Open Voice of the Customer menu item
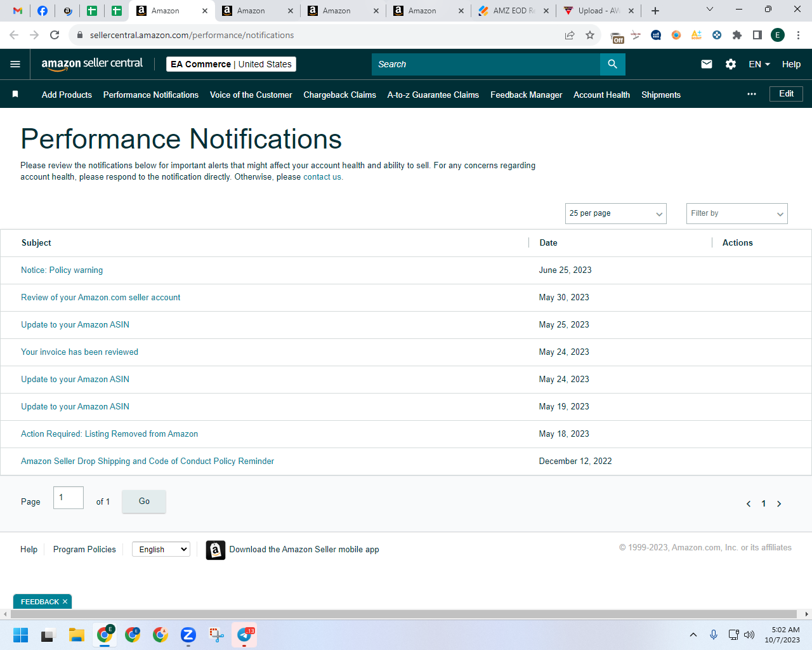This screenshot has width=812, height=650. coord(251,95)
